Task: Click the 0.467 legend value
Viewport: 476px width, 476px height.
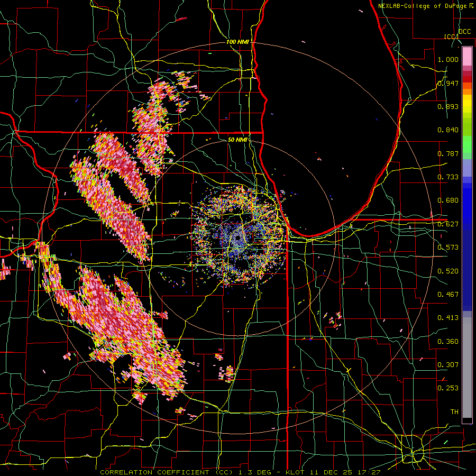Action: pos(448,295)
